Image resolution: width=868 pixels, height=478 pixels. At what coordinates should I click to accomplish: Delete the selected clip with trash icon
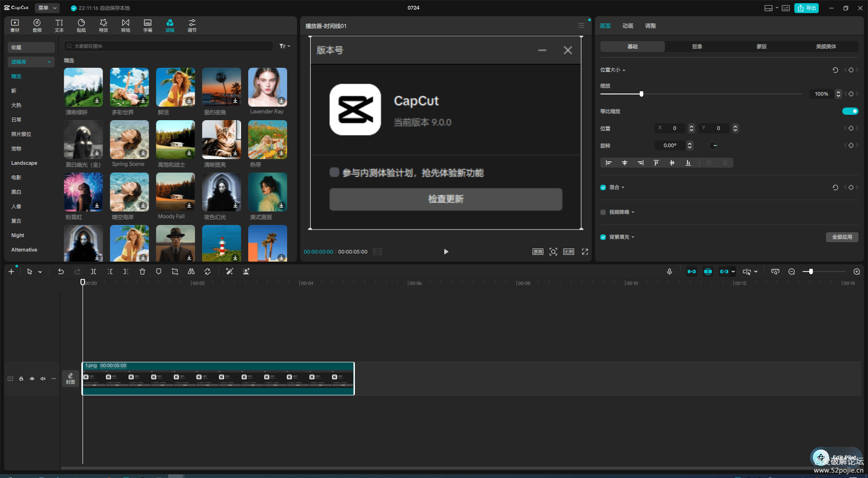(142, 272)
